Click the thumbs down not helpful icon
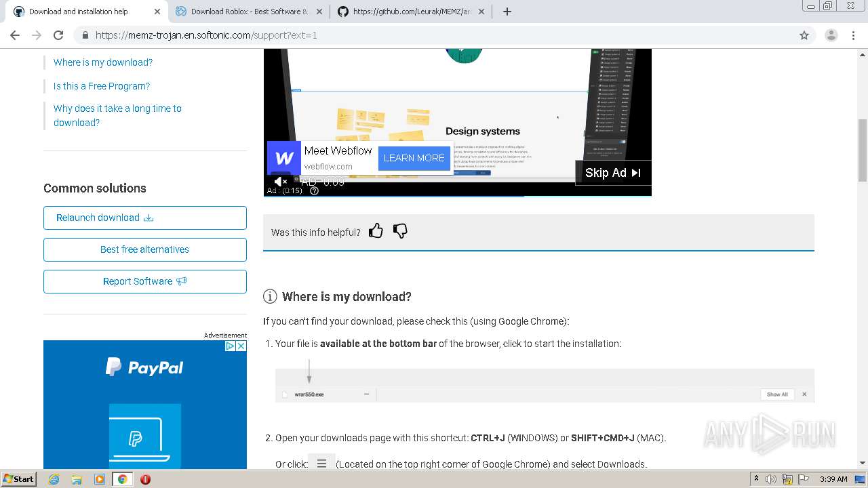This screenshot has width=868, height=488. tap(400, 231)
